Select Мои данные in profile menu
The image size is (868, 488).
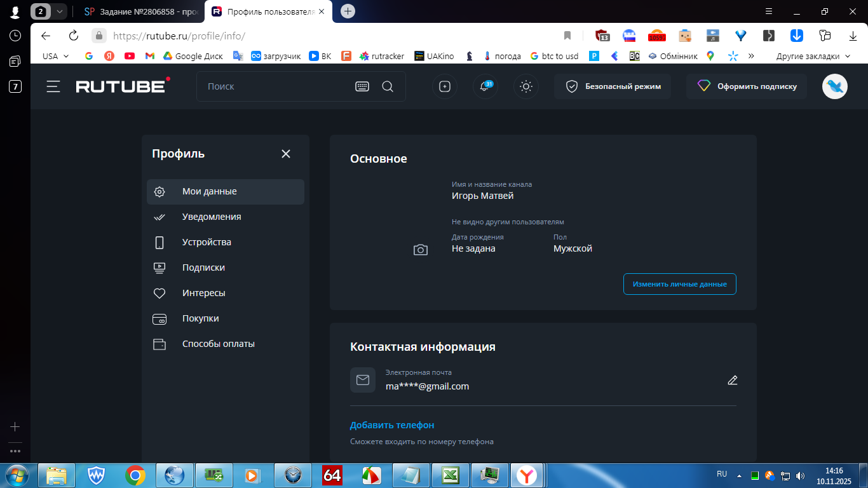[x=226, y=191]
